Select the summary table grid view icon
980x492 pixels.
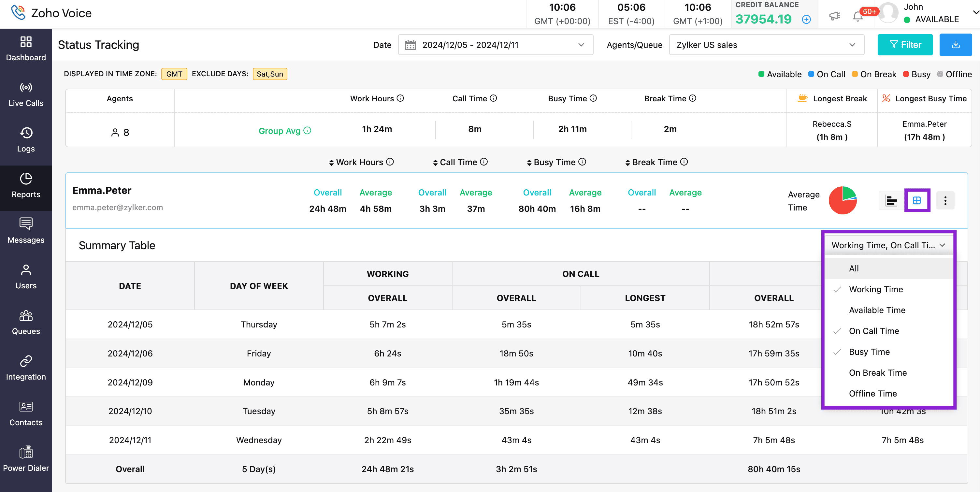[x=917, y=200]
